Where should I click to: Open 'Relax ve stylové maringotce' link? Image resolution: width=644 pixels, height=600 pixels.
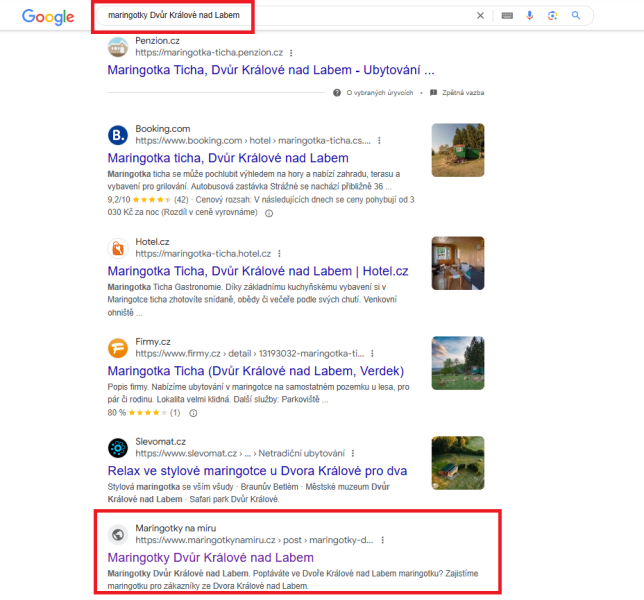pos(257,471)
